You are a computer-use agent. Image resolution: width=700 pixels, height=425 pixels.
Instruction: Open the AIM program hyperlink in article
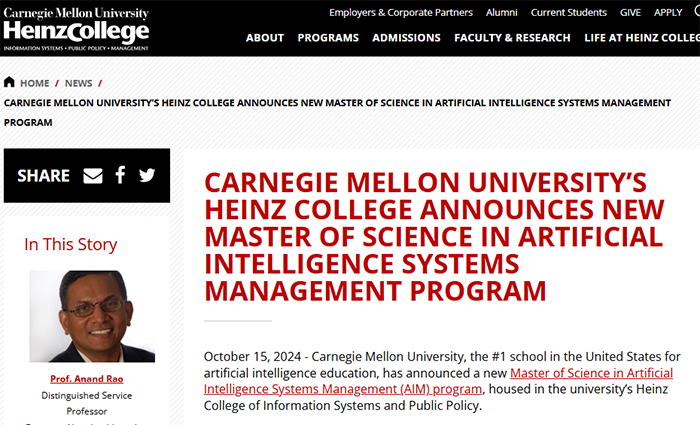click(x=438, y=381)
